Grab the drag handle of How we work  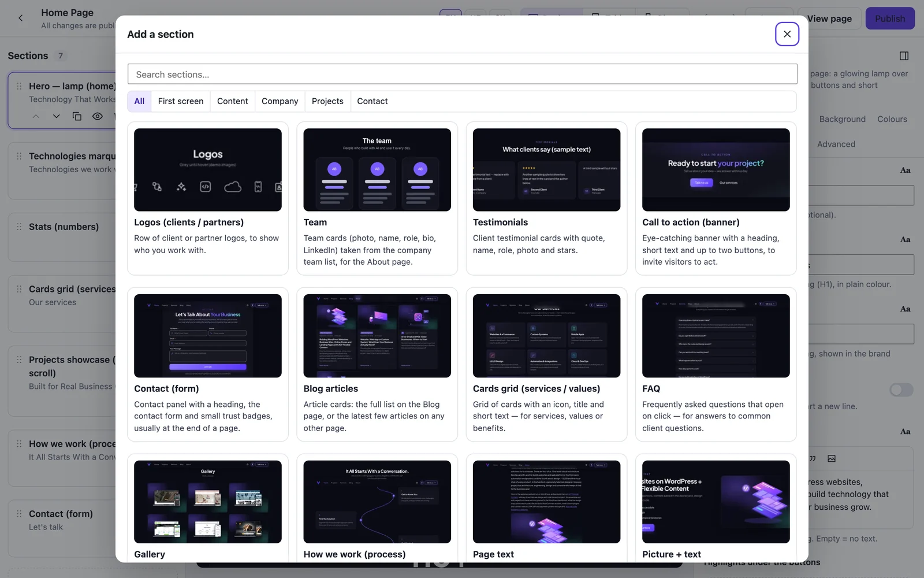tap(19, 444)
